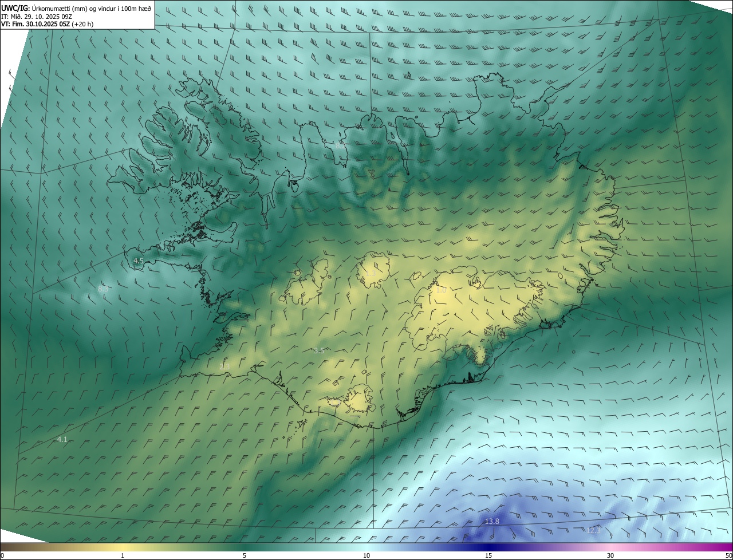Click the IT: Mið. 29. 10. 2025 09Z line
The width and height of the screenshot is (733, 560).
(x=36, y=16)
